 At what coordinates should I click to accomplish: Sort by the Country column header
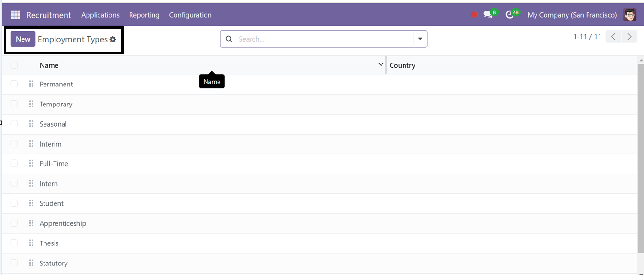(x=402, y=65)
